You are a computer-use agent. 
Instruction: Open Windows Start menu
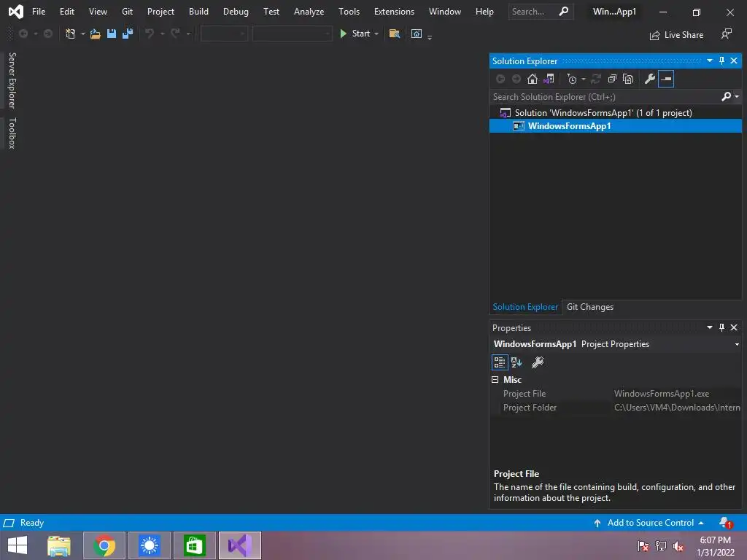coord(18,545)
